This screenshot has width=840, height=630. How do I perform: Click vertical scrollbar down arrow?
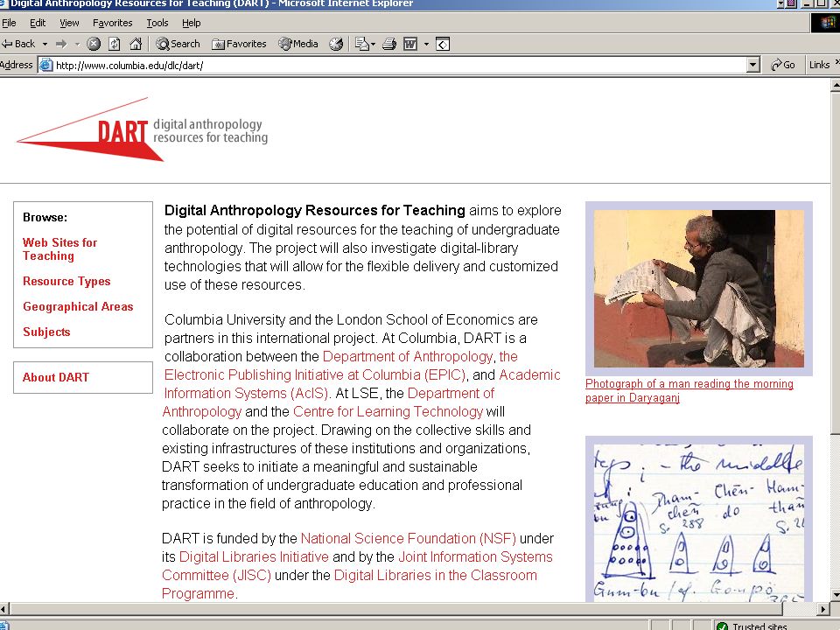pyautogui.click(x=835, y=595)
